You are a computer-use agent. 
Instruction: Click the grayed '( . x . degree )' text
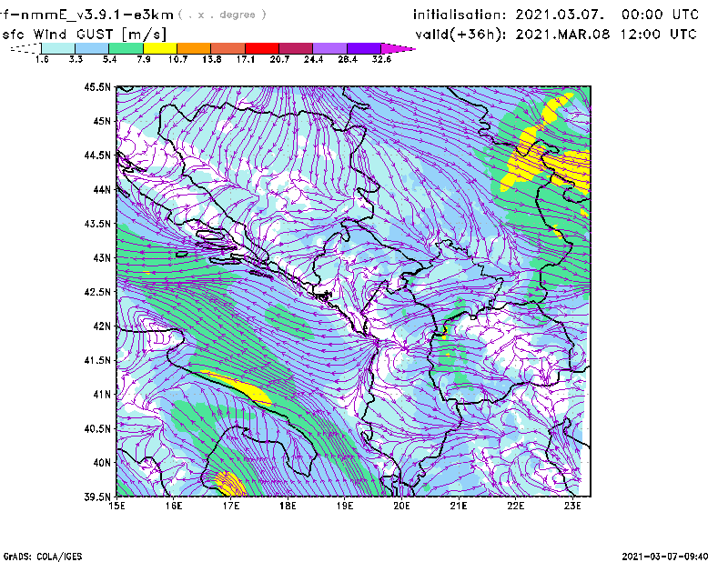pyautogui.click(x=222, y=15)
